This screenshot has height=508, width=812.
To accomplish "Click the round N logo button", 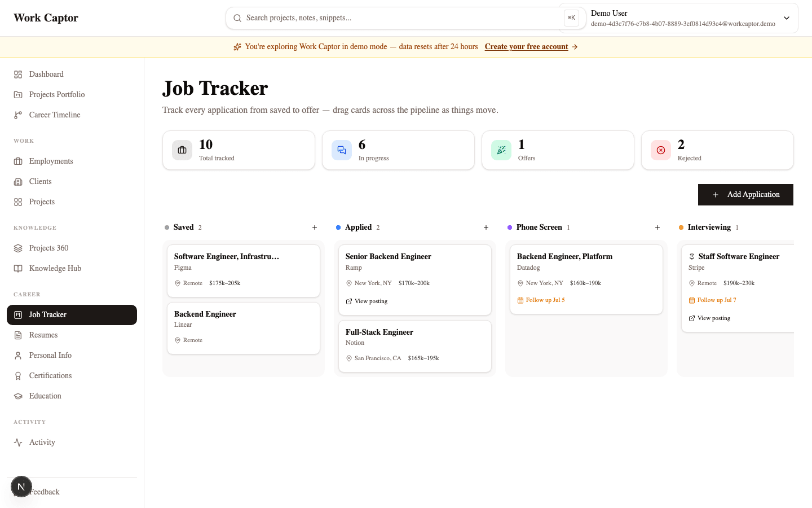I will pyautogui.click(x=21, y=487).
